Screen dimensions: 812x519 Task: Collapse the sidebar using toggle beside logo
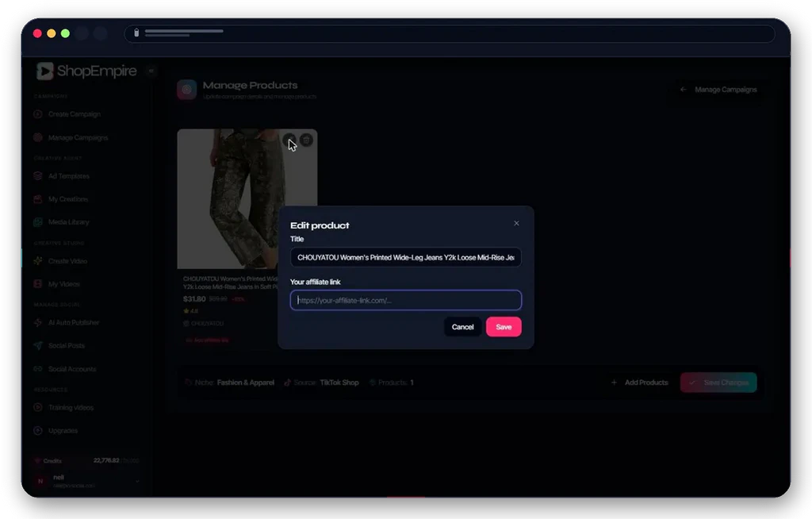pos(151,71)
